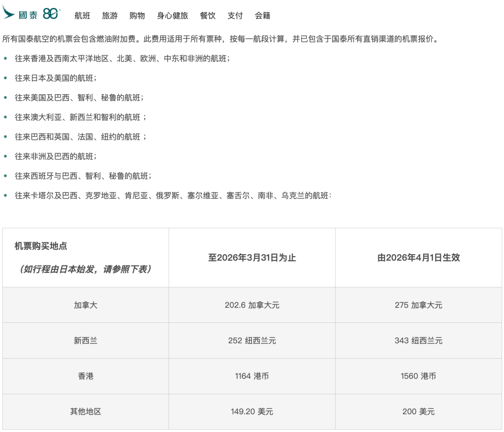Select 购物 in the top navigation
The image size is (504, 432).
coord(136,15)
